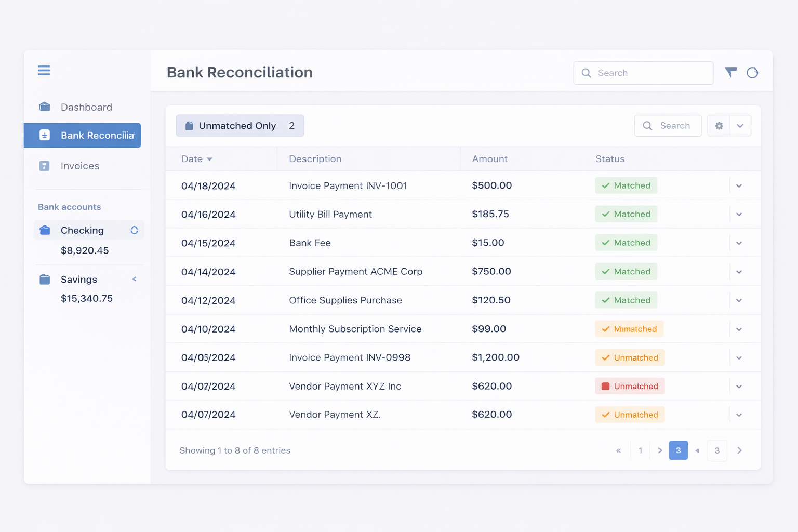Click the Invoices icon in the sidebar

[44, 166]
